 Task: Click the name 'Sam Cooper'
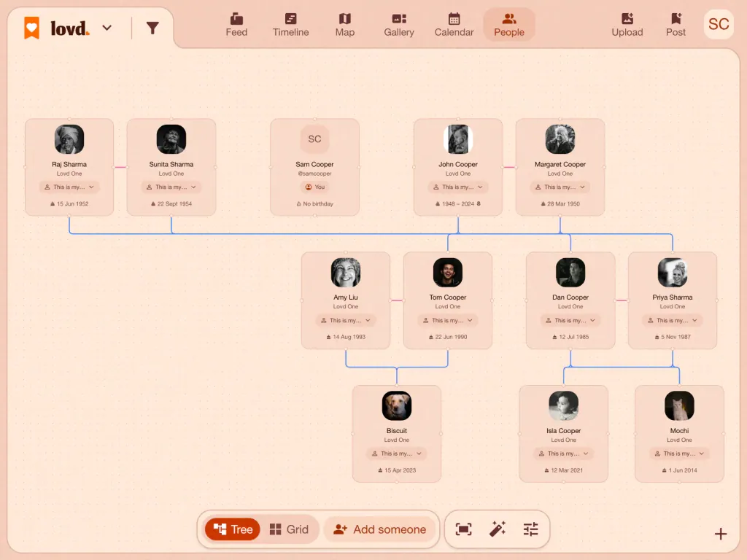[314, 164]
